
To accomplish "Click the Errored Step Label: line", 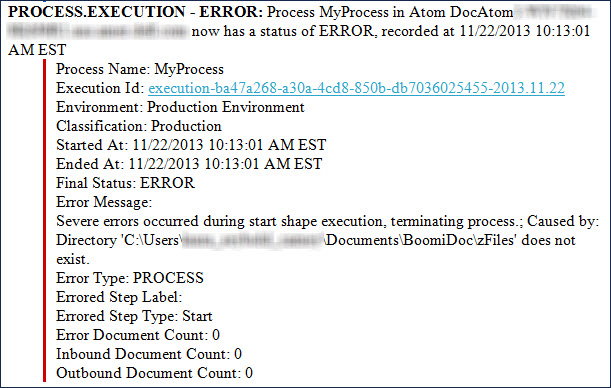I will click(119, 297).
